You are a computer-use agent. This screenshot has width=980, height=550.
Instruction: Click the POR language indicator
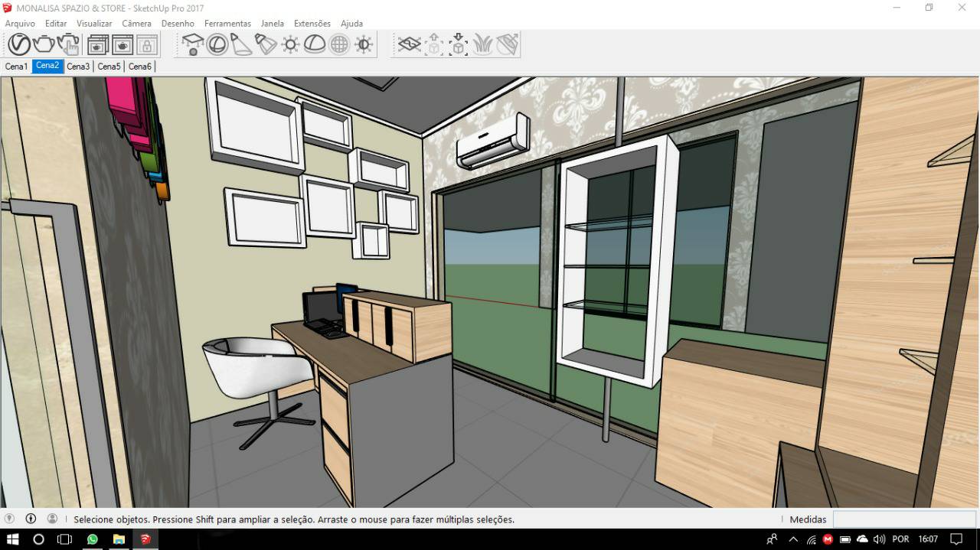coord(900,539)
